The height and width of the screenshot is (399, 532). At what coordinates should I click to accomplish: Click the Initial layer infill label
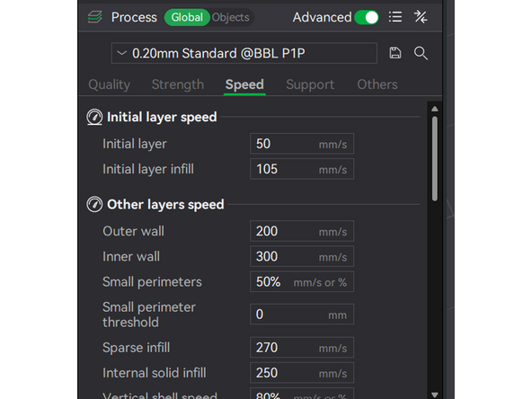coord(148,169)
